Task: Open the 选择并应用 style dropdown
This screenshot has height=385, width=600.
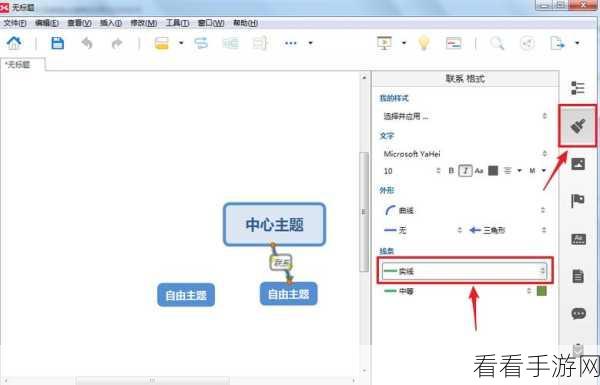Action: [x=465, y=116]
